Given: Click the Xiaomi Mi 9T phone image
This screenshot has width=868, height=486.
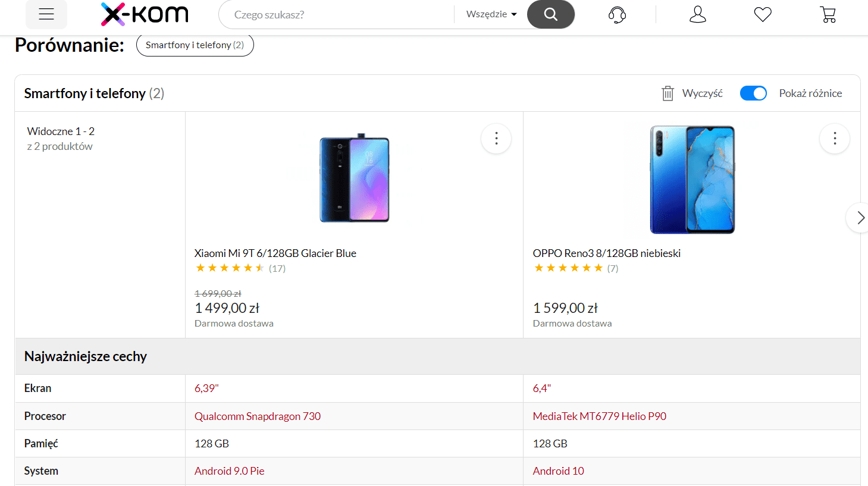Looking at the screenshot, I should tap(355, 178).
